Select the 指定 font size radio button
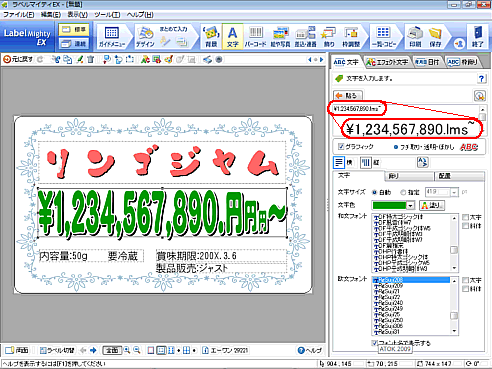The image size is (492, 369). pos(403,192)
